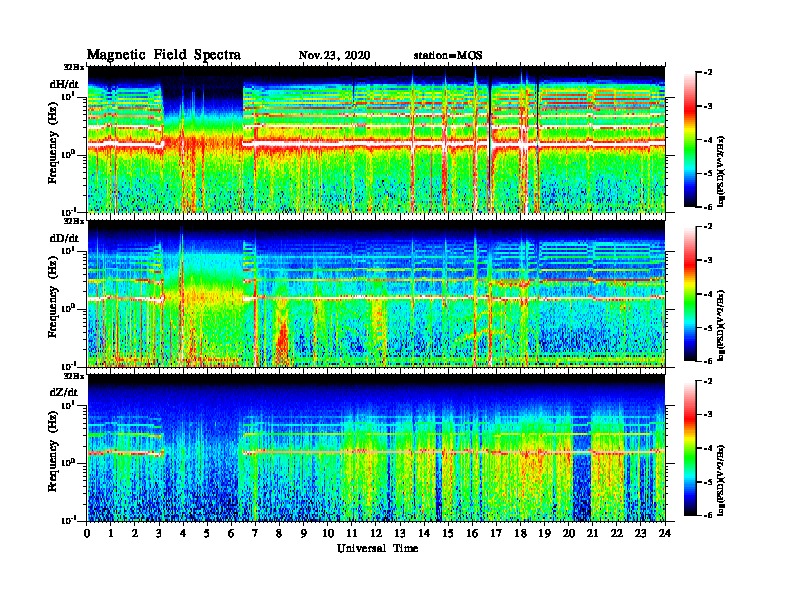Screen dimensions: 792x612
Task: Click hour tick label "17" on time axis
Action: tap(497, 533)
